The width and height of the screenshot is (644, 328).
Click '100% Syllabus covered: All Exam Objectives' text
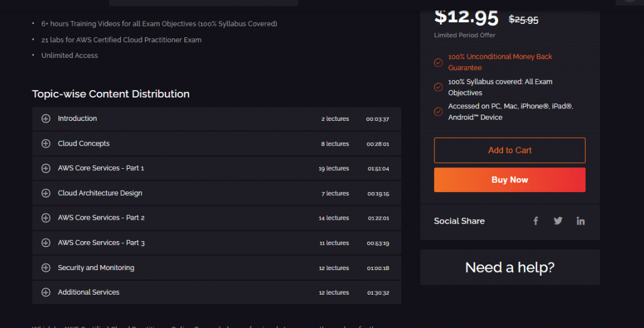click(500, 87)
